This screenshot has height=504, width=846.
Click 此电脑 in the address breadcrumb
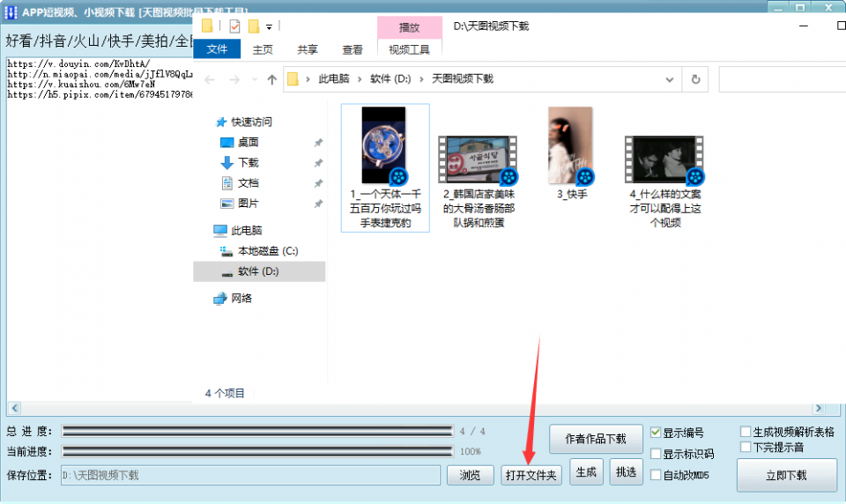click(334, 79)
